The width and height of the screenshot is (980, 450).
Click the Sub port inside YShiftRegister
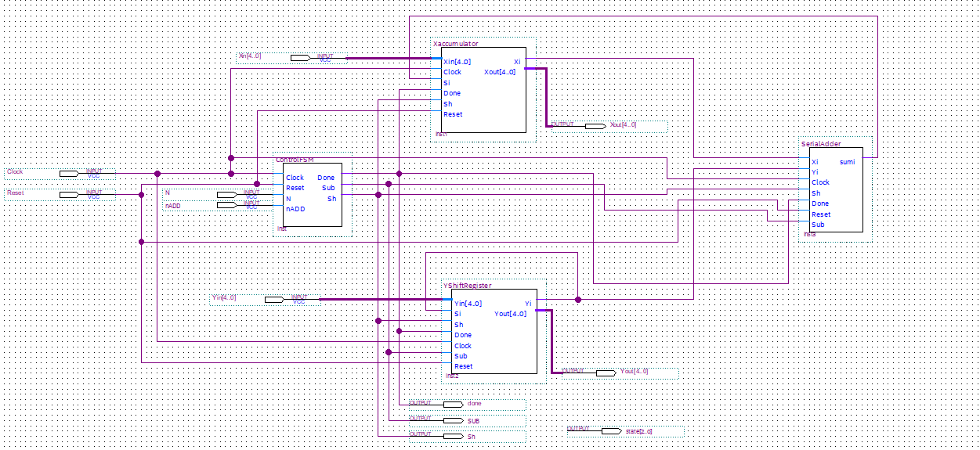[461, 356]
